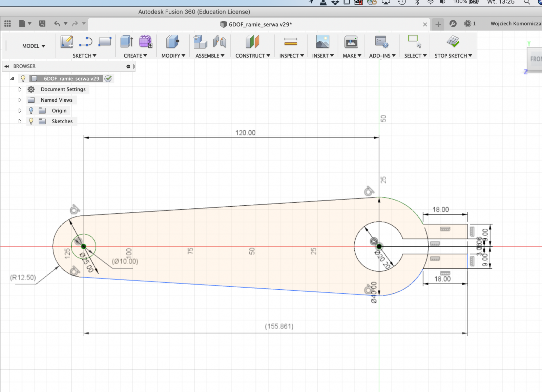Click the Create Sketch icon
Image resolution: width=542 pixels, height=392 pixels.
pos(67,42)
